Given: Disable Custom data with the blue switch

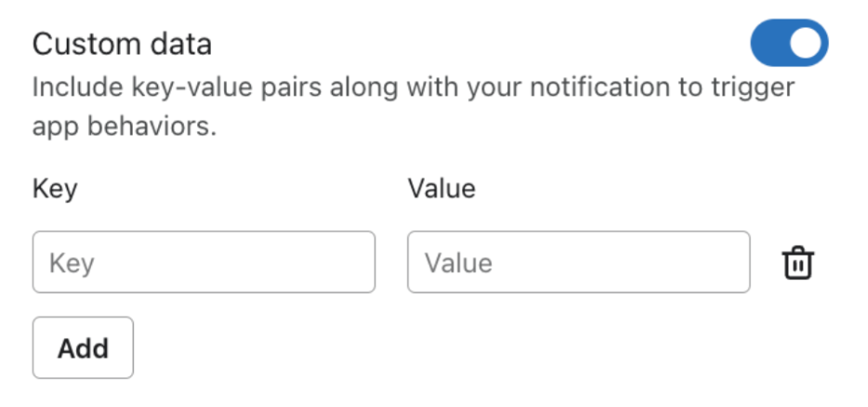Looking at the screenshot, I should tap(788, 44).
